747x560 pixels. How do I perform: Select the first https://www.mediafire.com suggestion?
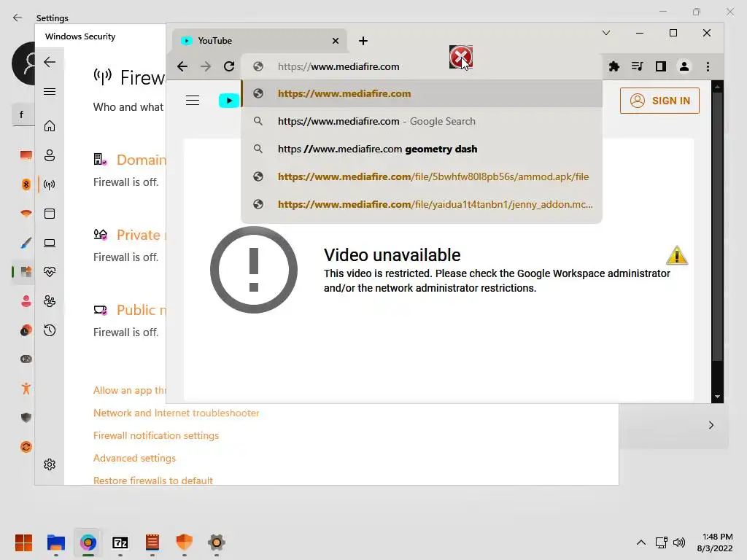(422, 94)
